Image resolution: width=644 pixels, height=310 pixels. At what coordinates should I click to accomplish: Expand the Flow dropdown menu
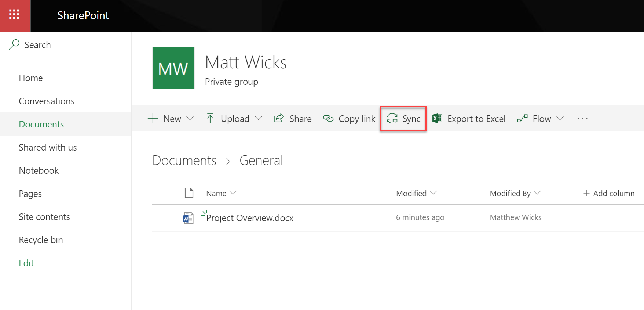click(x=560, y=118)
